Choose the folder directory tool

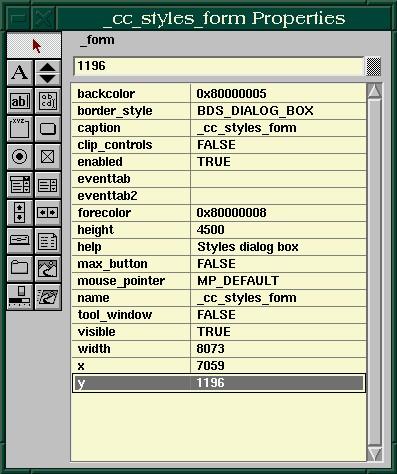(20, 268)
